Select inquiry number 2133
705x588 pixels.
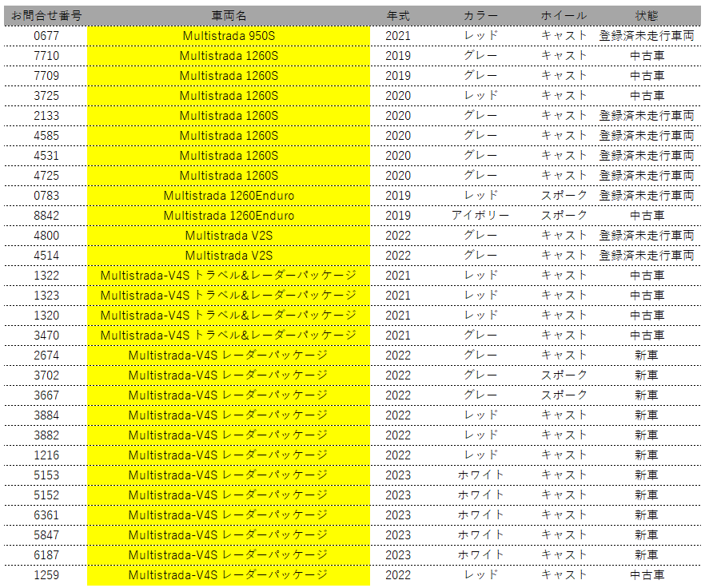click(x=46, y=116)
